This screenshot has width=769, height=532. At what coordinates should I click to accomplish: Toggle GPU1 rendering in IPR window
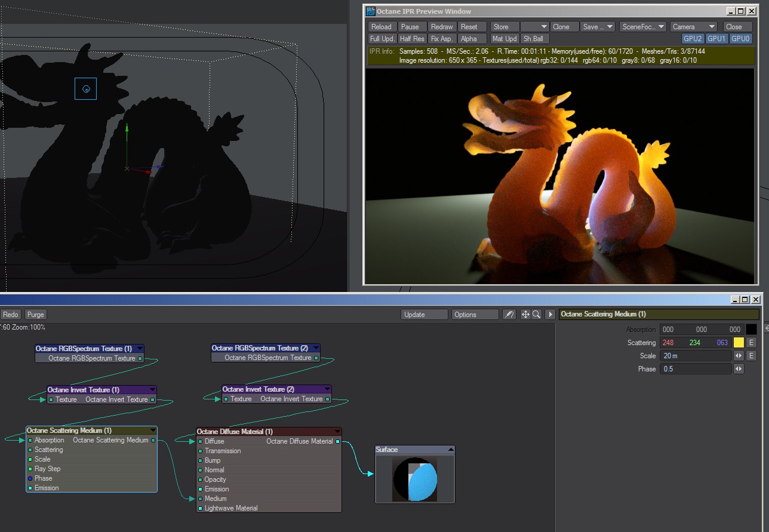click(716, 39)
